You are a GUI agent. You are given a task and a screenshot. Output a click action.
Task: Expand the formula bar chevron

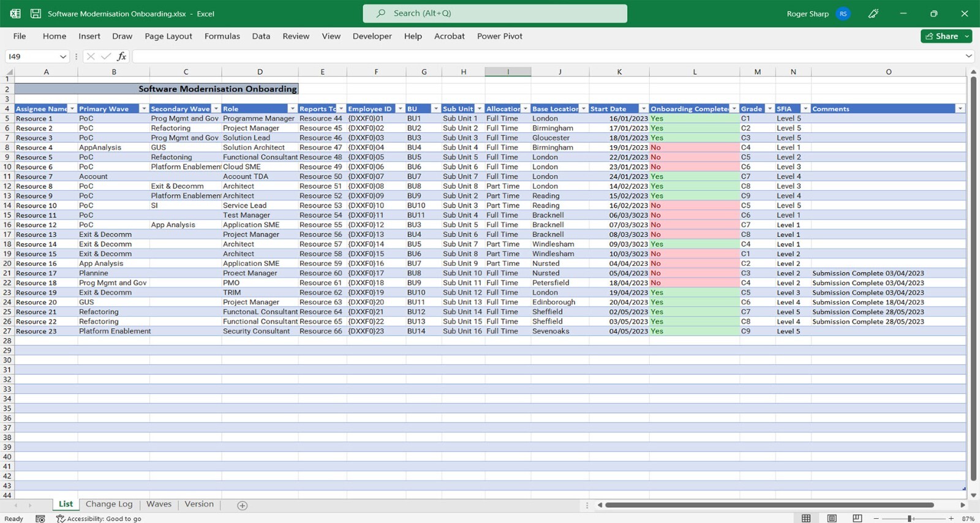click(968, 56)
